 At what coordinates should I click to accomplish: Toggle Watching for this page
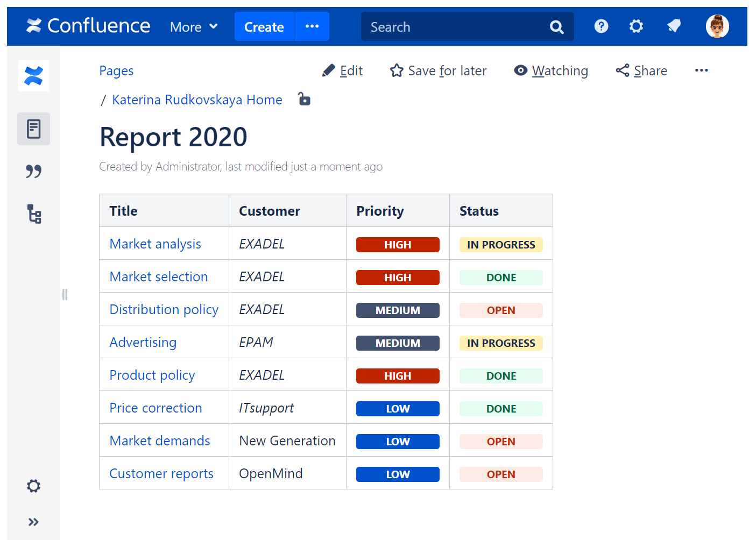click(550, 70)
